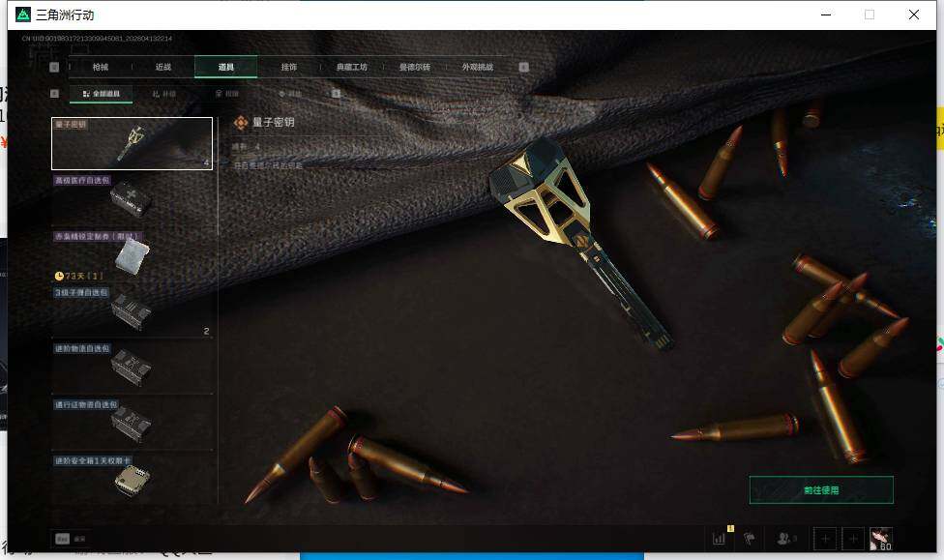
Task: Select the third item filter sub-tab
Action: point(227,94)
